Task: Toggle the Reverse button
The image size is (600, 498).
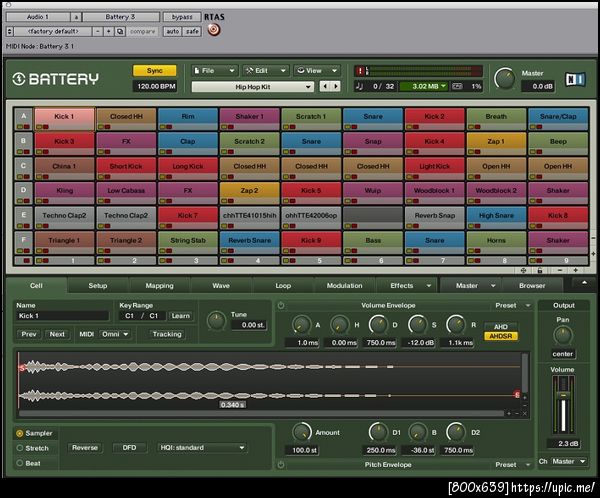Action: tap(85, 447)
